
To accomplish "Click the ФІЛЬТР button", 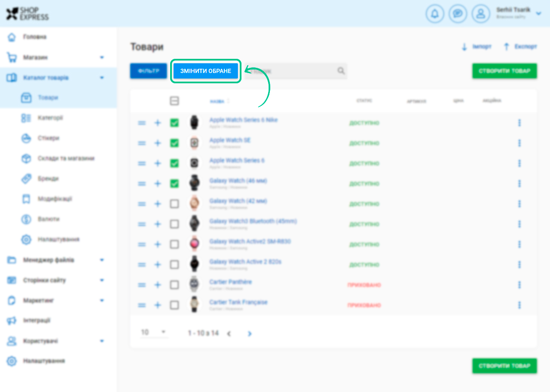I will [148, 71].
